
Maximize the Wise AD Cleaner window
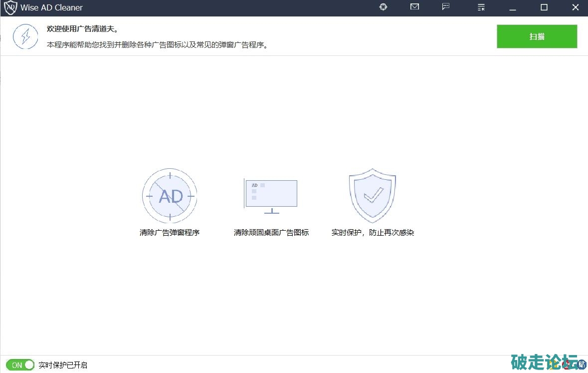tap(544, 7)
